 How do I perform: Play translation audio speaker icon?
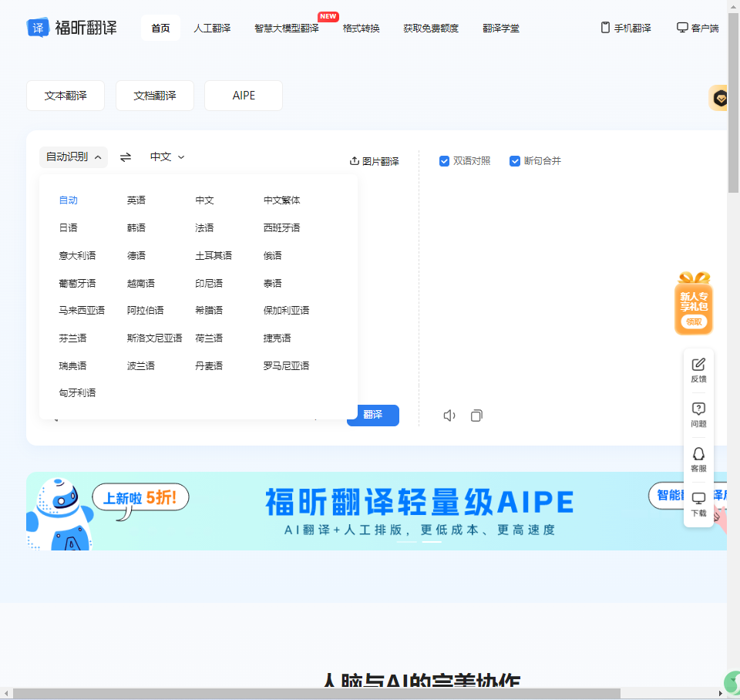pyautogui.click(x=449, y=416)
